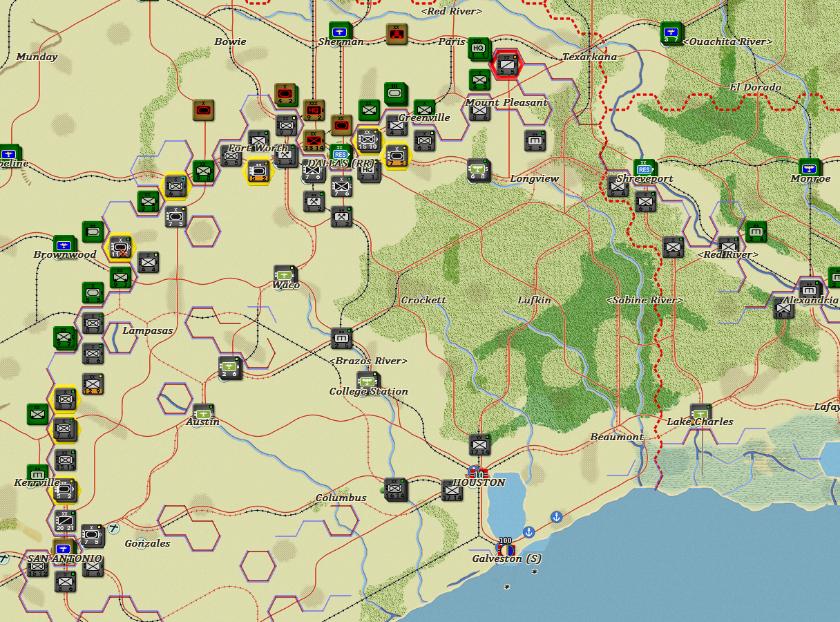
Task: Click the El Dorado city label
Action: [755, 87]
